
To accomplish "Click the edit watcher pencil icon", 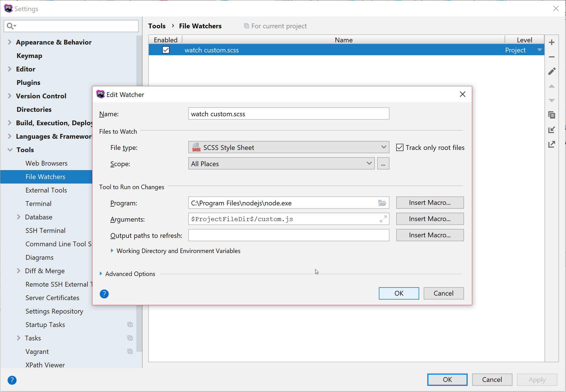I will coord(551,71).
